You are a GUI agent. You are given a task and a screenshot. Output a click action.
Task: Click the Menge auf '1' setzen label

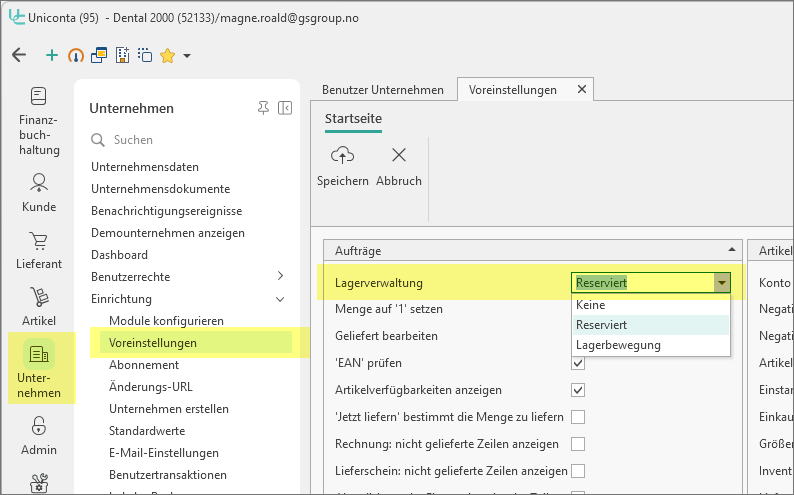[388, 309]
